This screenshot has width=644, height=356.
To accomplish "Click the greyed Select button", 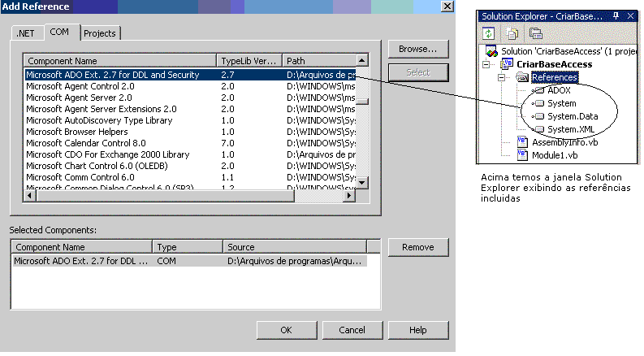I will click(x=418, y=72).
